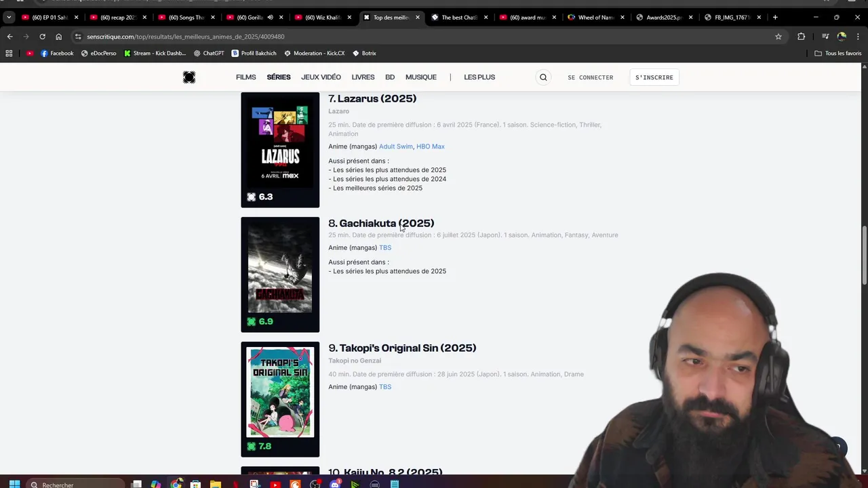Image resolution: width=868 pixels, height=488 pixels.
Task: Open the Gachiakuta (2025) title link
Action: click(381, 223)
